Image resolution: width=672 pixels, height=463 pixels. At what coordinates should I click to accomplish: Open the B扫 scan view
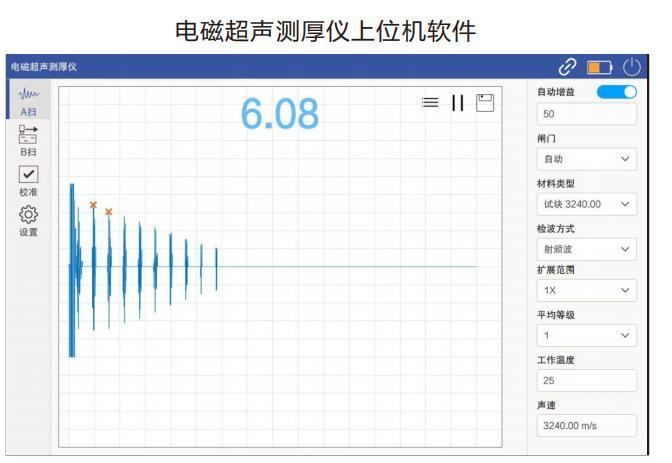click(28, 141)
